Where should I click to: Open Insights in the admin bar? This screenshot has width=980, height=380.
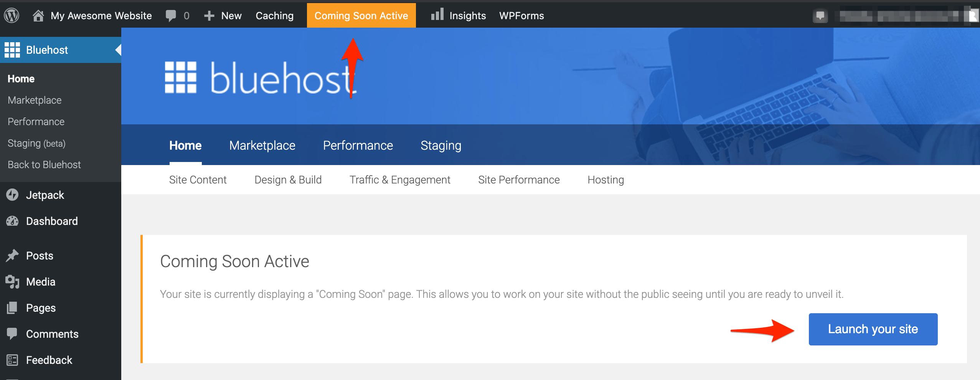[x=468, y=16]
